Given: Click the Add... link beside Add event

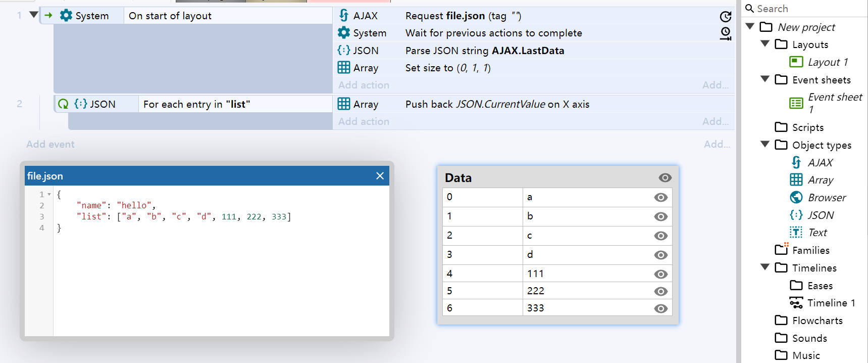Looking at the screenshot, I should click(717, 144).
